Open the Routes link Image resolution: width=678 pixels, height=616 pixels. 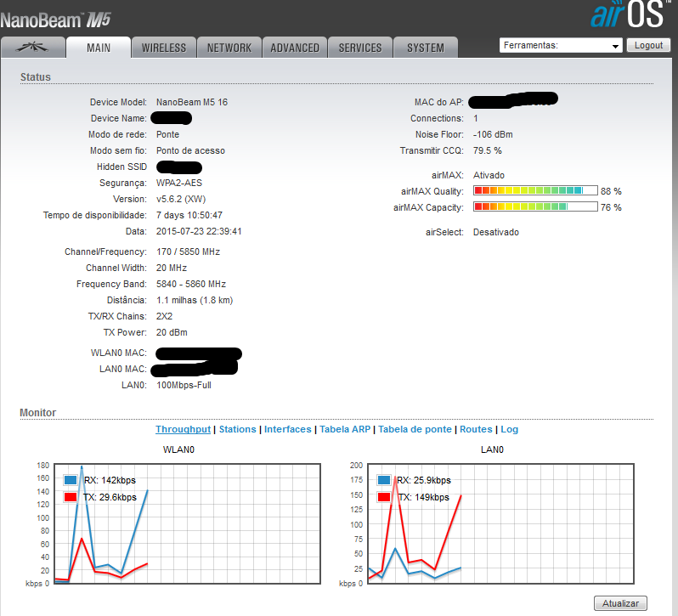476,429
